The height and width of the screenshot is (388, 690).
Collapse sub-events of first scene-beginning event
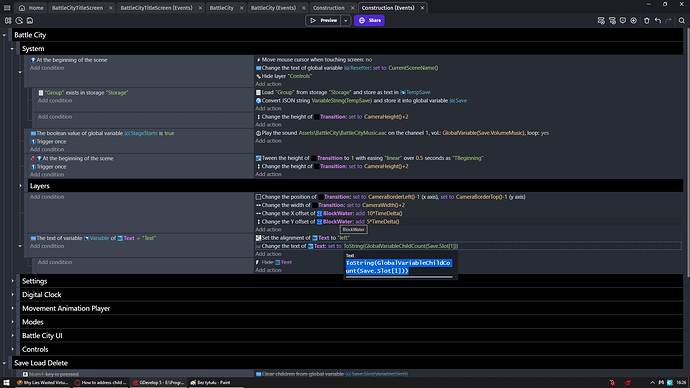coord(20,72)
